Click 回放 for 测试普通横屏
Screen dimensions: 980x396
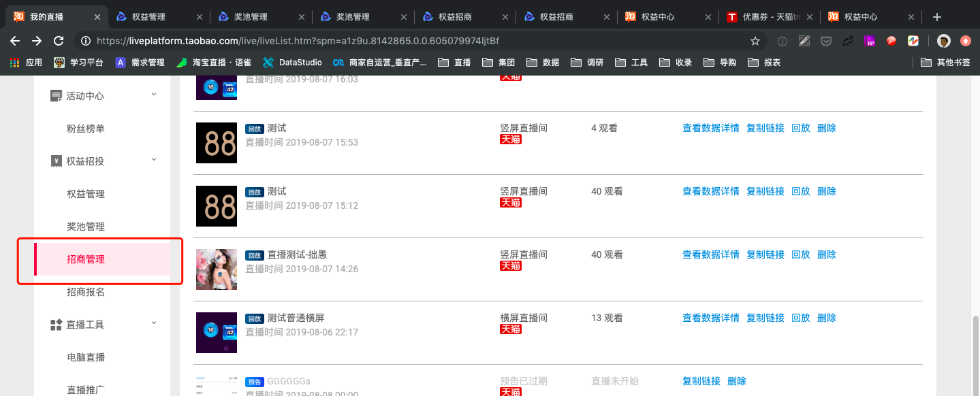[x=801, y=318]
